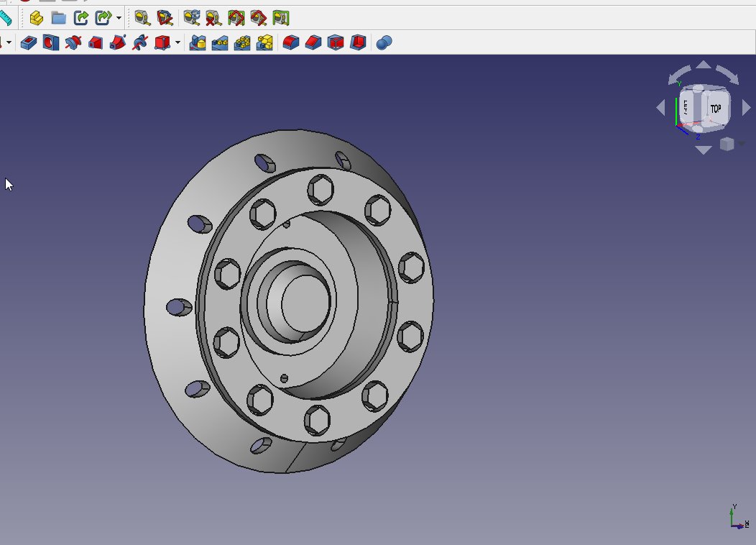Select the red cube Offset tool

[162, 43]
